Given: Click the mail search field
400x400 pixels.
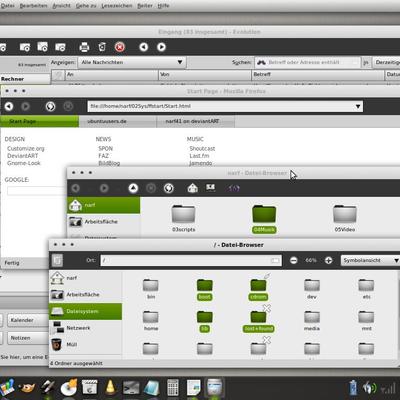Looking at the screenshot, I should (x=307, y=62).
